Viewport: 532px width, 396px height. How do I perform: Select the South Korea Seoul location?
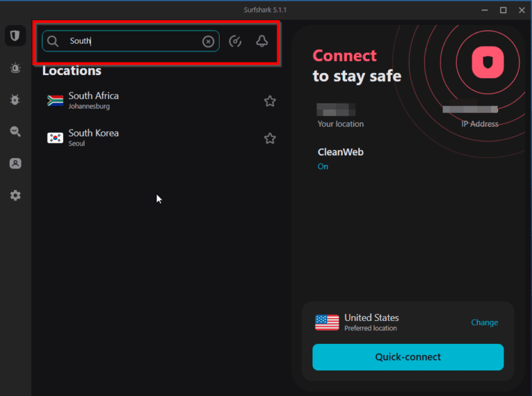[161, 138]
